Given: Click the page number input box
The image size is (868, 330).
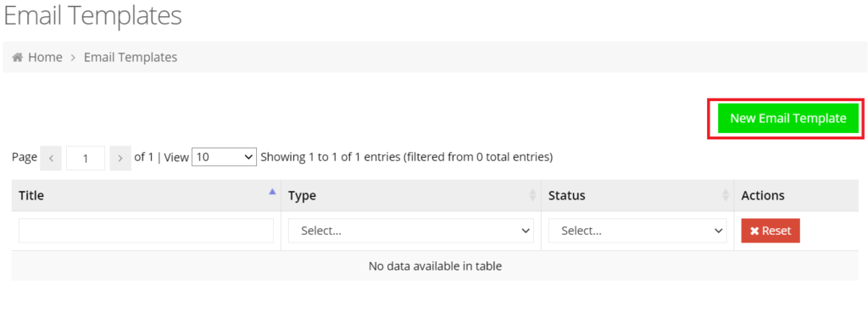Looking at the screenshot, I should point(86,159).
